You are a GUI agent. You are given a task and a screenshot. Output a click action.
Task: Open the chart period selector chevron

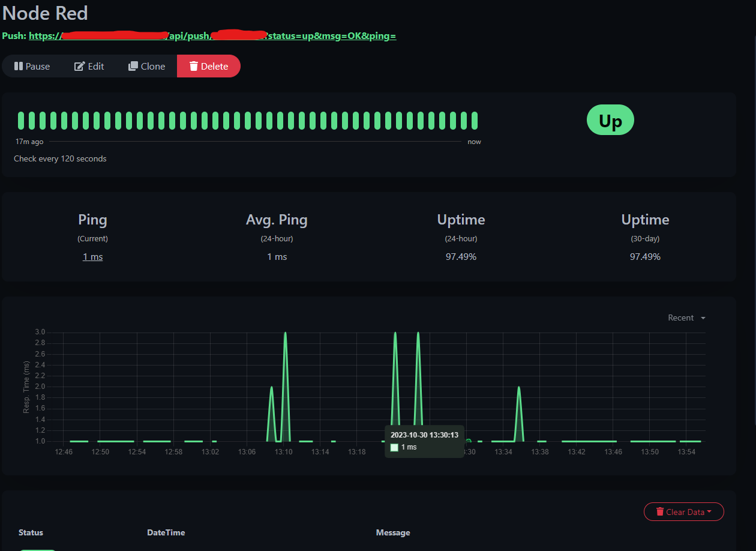pos(703,318)
